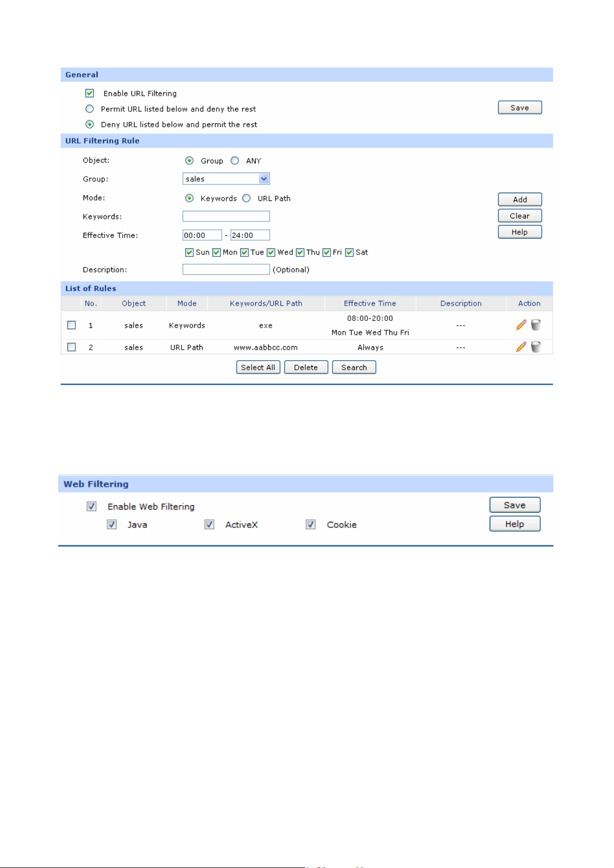Toggle the Fri day checkbox
The image size is (614, 868).
tap(326, 252)
